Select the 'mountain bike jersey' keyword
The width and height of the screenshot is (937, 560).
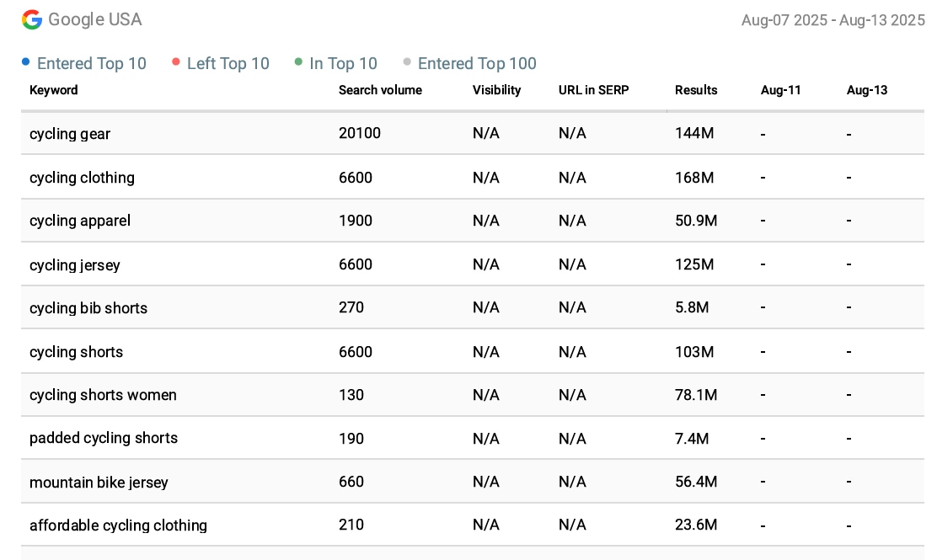click(99, 483)
